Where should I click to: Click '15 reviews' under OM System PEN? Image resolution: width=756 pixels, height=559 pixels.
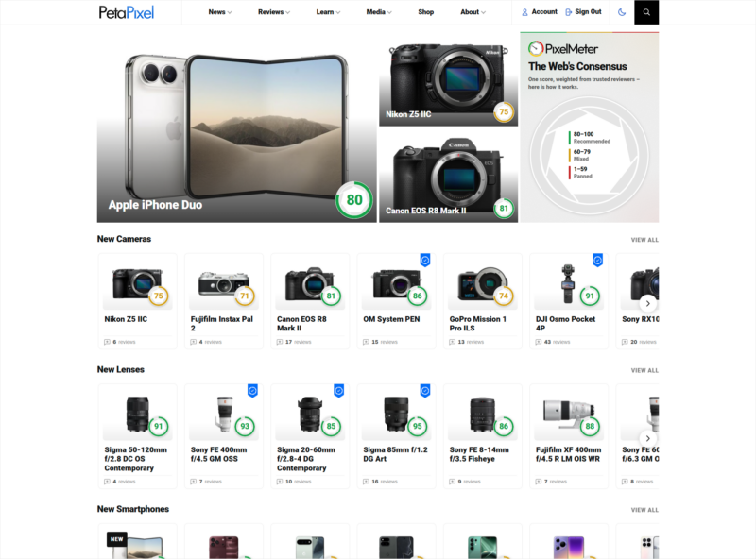[385, 342]
